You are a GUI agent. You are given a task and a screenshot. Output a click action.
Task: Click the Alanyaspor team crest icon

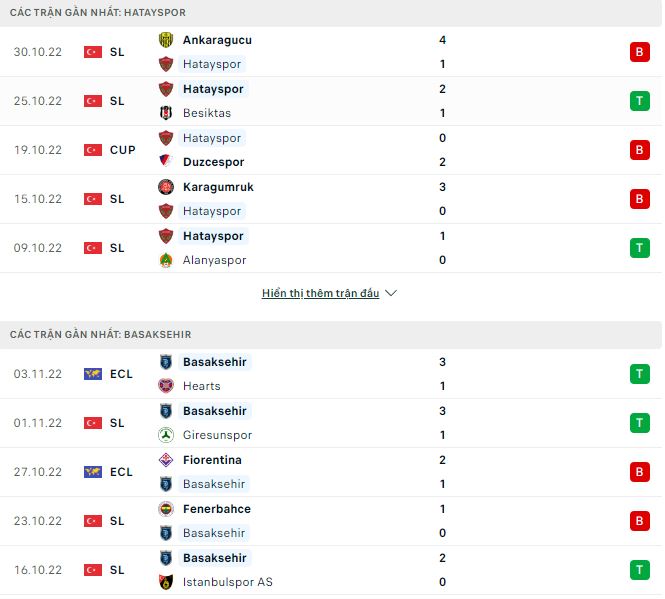point(166,260)
